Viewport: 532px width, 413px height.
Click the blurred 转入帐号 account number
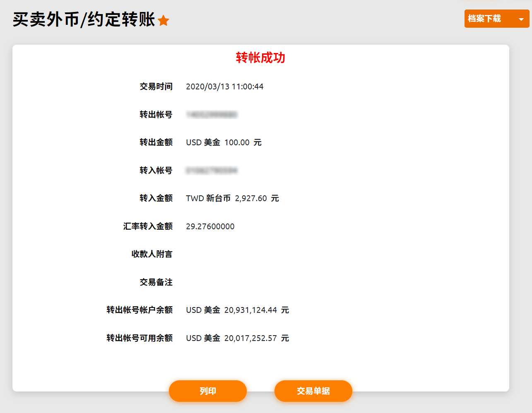[212, 170]
